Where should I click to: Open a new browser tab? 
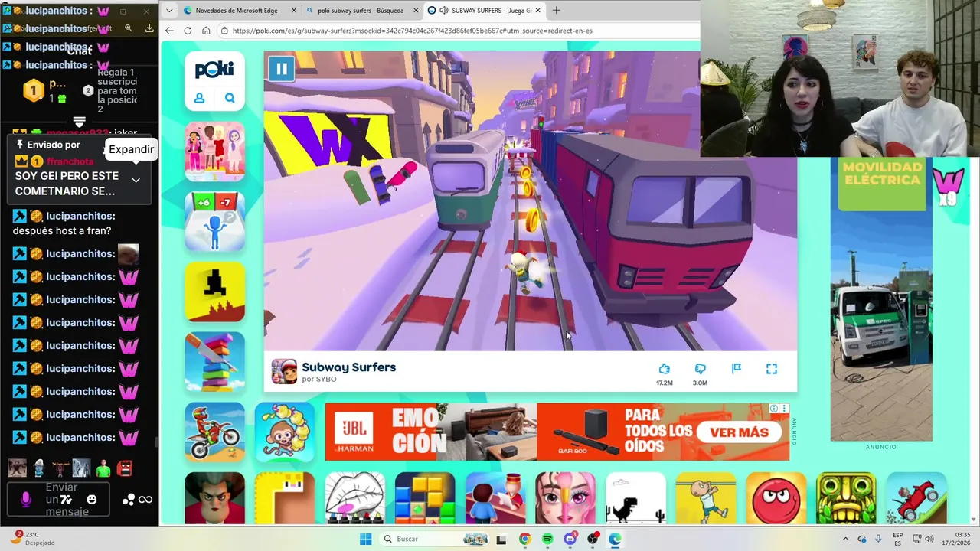pos(556,11)
